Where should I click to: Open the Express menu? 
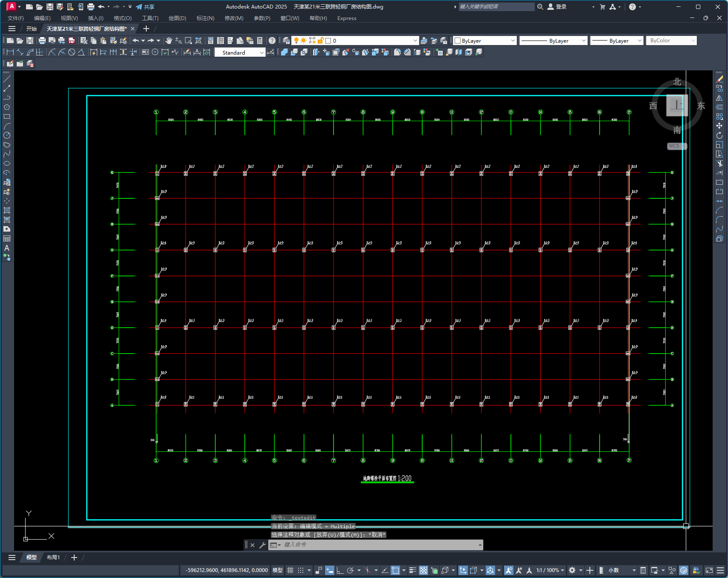tap(347, 18)
